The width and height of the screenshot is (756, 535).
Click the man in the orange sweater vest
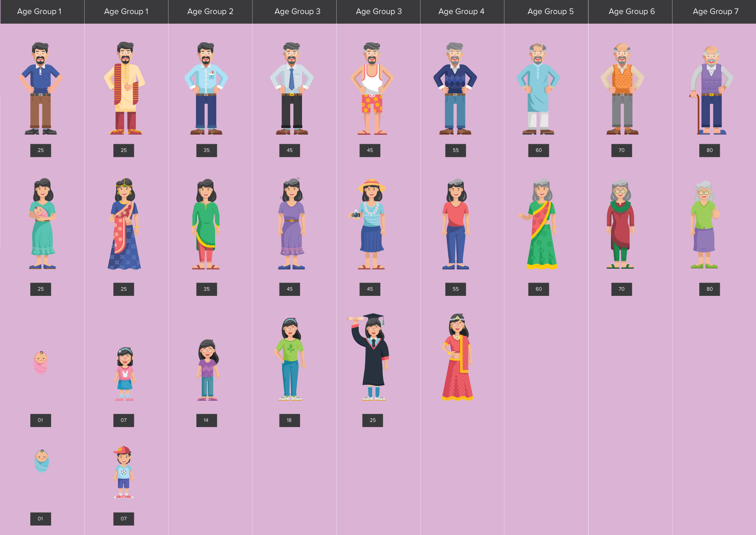pos(622,89)
